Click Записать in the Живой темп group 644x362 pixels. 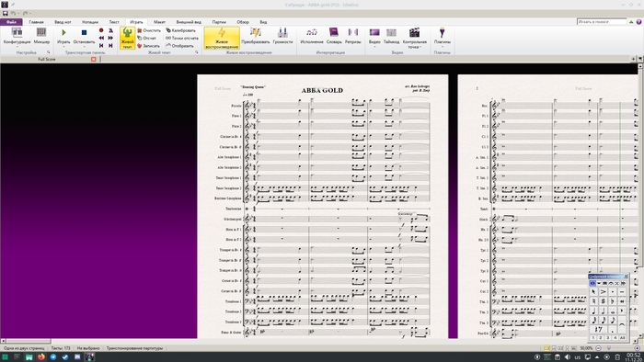pos(148,46)
